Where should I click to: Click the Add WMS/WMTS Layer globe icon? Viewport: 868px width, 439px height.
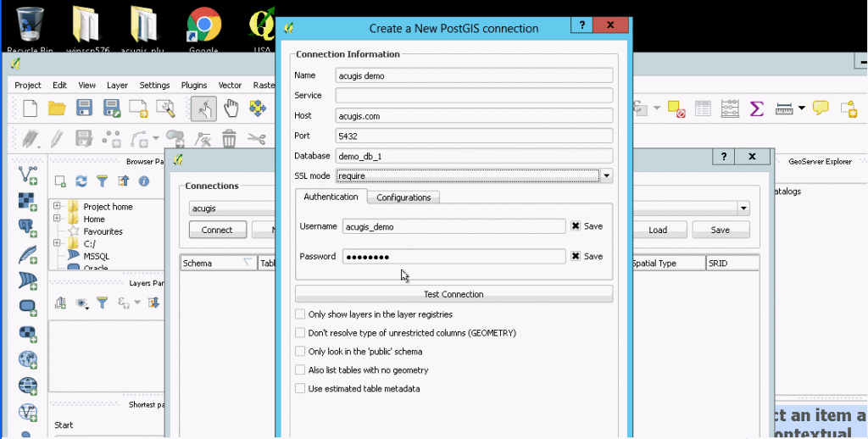28,359
